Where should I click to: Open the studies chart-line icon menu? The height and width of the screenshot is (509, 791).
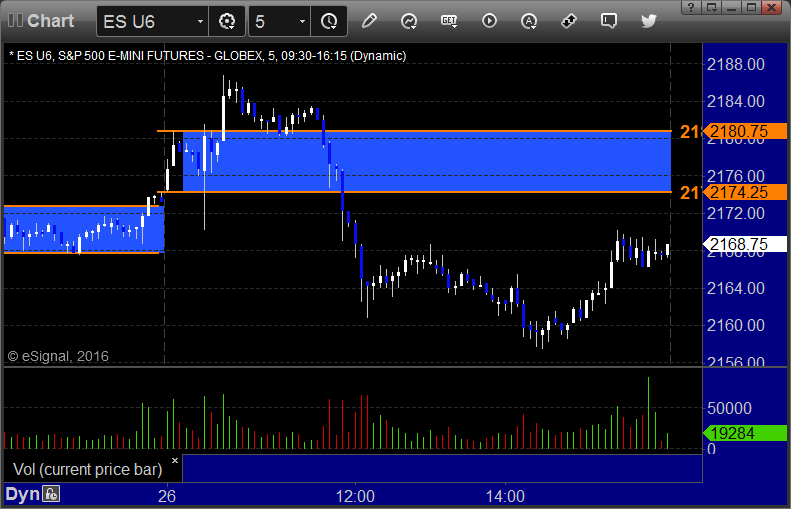(x=409, y=21)
